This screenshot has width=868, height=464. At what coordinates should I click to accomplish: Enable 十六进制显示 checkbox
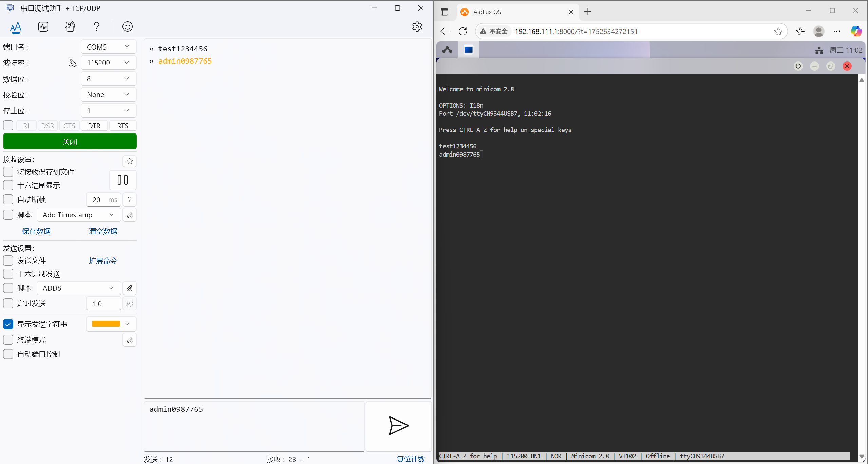point(8,185)
